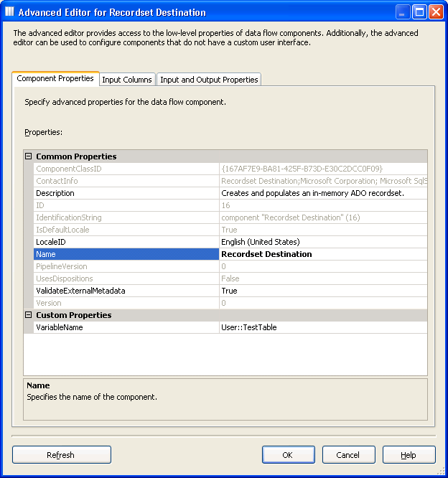Switch to the Input Columns tab
This screenshot has width=448, height=478.
coord(127,80)
